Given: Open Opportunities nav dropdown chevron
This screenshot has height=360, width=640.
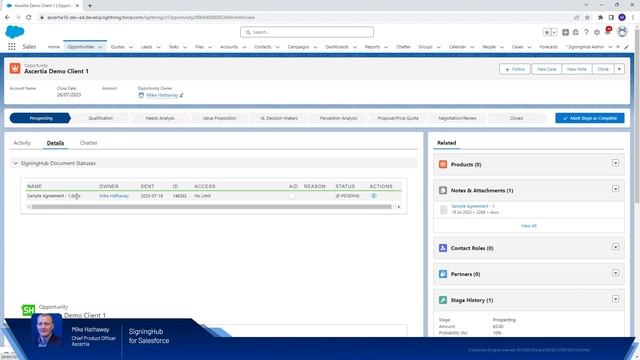Looking at the screenshot, I should (x=100, y=47).
